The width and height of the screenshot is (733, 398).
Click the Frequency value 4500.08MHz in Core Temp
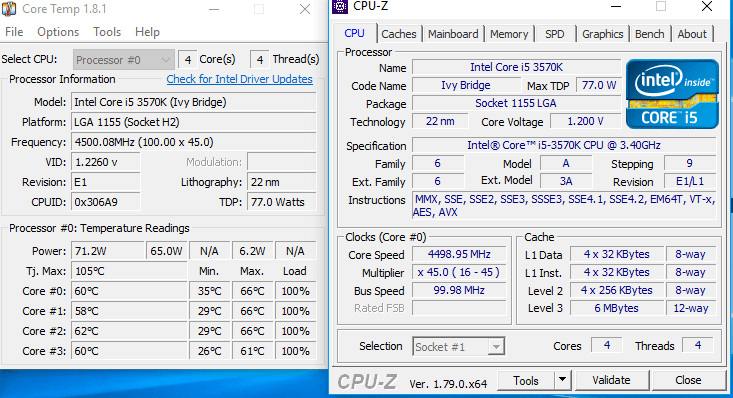pos(194,142)
